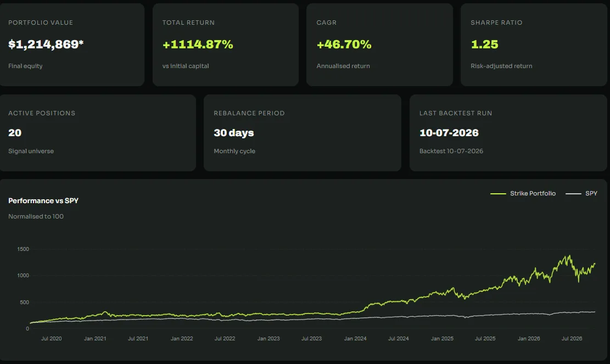Screen dimensions: 610x364
Task: Click the 1500 y-axis label
Action: (23, 249)
